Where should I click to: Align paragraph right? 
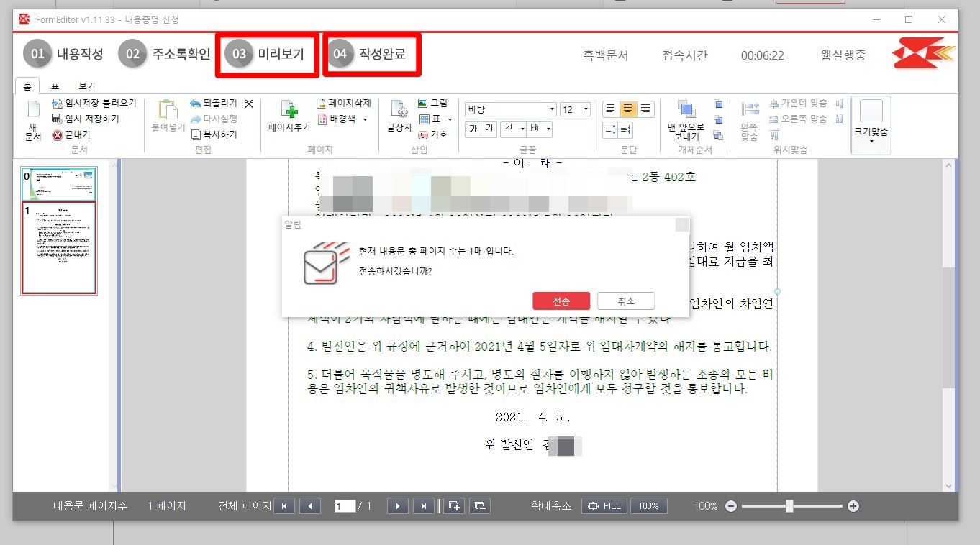coord(645,109)
